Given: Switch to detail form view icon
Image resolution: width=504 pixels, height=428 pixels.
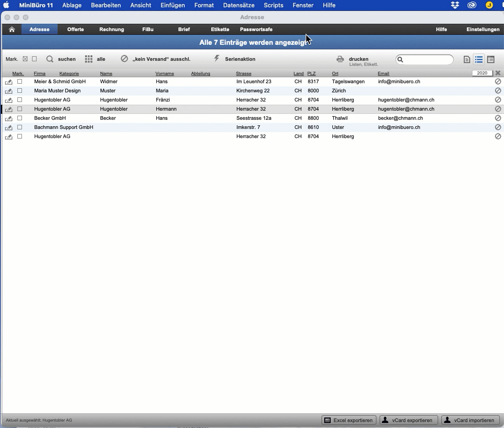Looking at the screenshot, I should [x=467, y=59].
